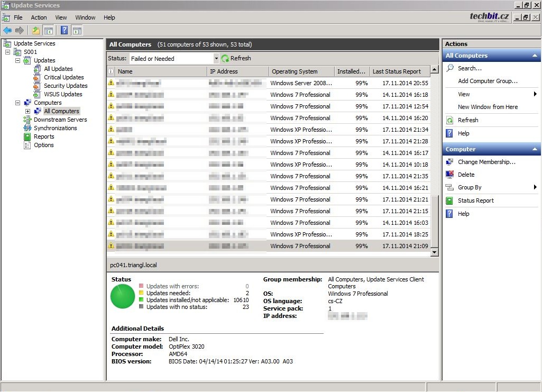Image resolution: width=542 pixels, height=392 pixels.
Task: Open the Status filter dropdown
Action: pos(216,59)
